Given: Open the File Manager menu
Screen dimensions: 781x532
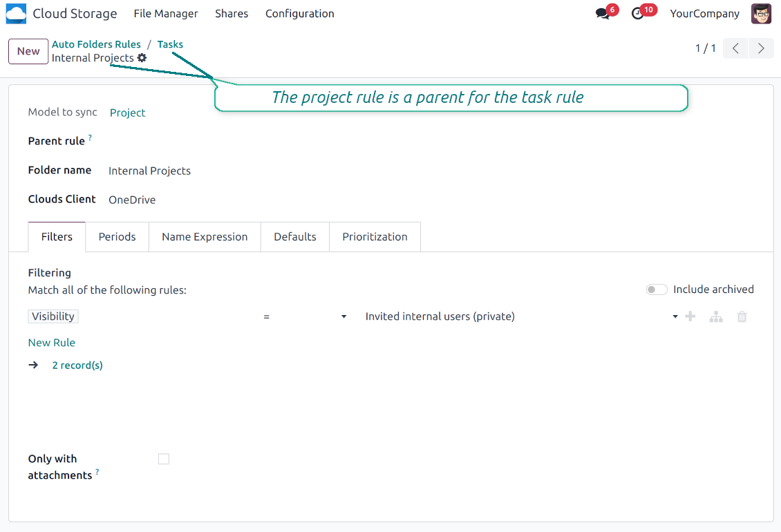Looking at the screenshot, I should 166,14.
